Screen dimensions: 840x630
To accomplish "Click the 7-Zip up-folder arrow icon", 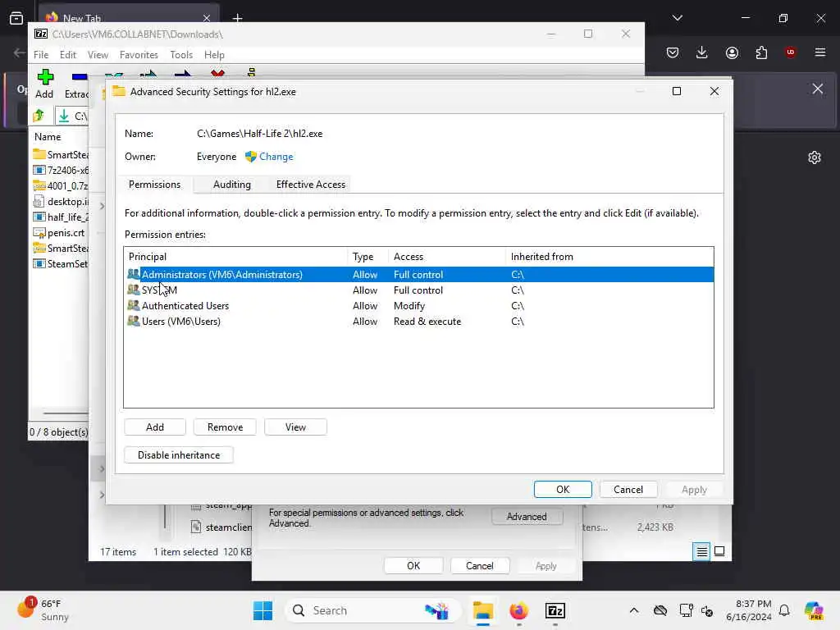I will (x=39, y=115).
